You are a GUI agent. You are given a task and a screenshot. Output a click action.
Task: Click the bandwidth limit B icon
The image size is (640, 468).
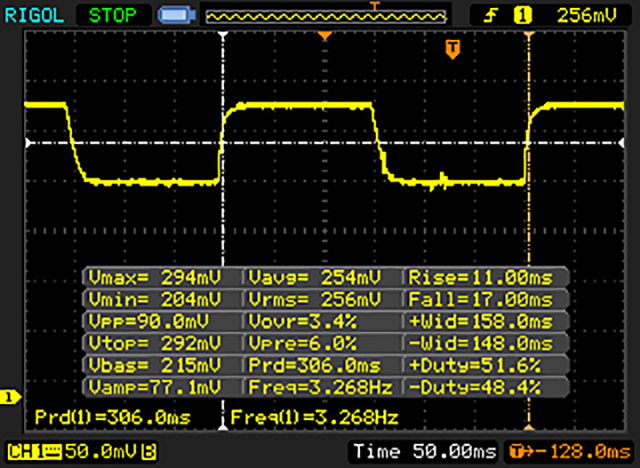tap(149, 452)
